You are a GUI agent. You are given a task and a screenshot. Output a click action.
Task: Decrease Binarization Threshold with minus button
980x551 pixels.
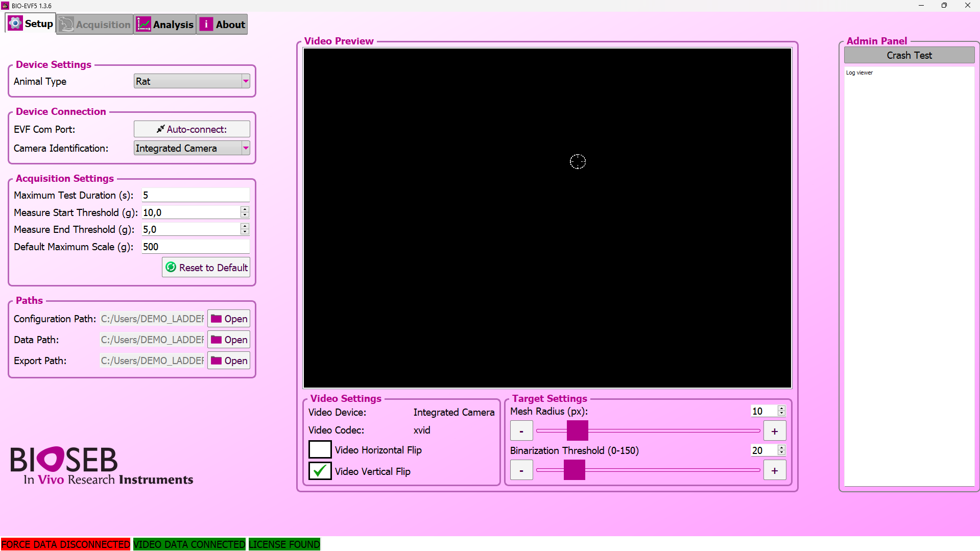[521, 470]
